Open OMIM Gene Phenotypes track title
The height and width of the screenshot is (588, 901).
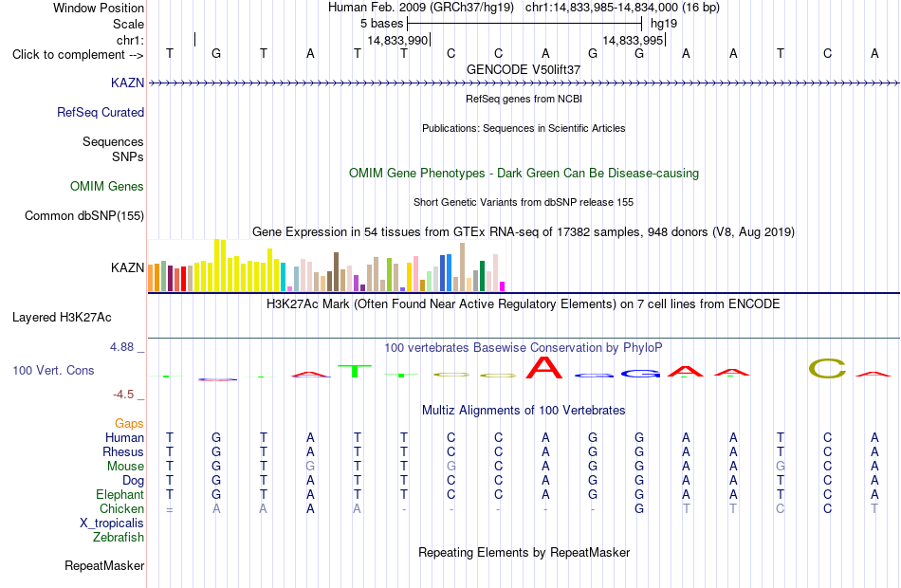524,173
